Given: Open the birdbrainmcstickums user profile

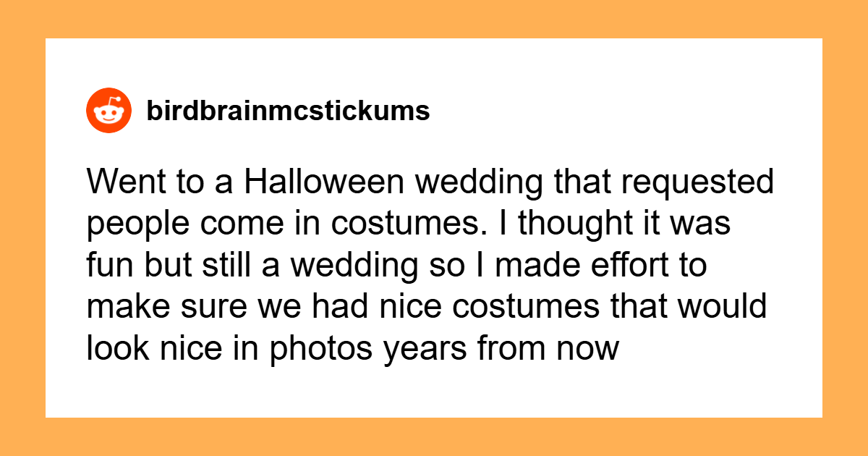Looking at the screenshot, I should click(288, 111).
